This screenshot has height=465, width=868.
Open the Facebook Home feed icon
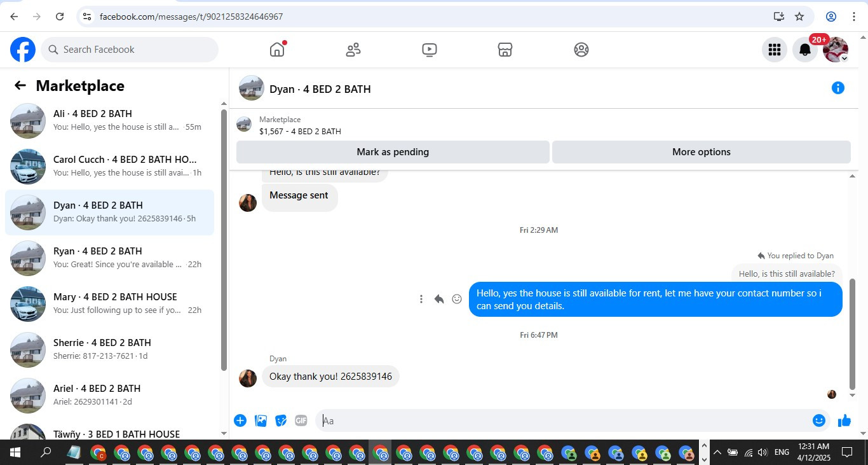(277, 50)
